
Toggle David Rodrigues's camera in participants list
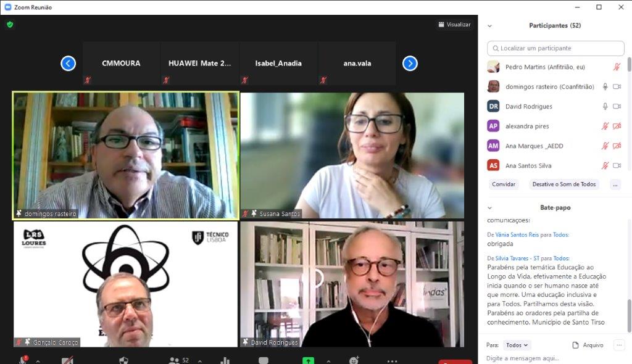point(617,107)
